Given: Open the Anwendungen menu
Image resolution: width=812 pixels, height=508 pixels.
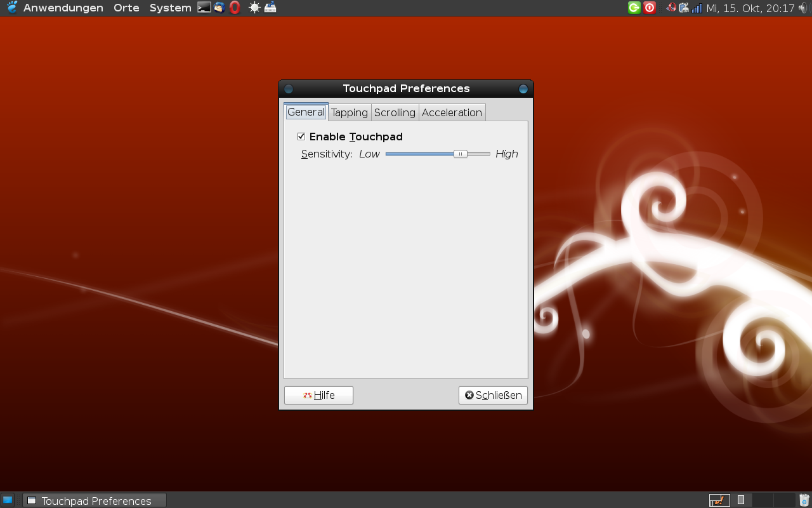Looking at the screenshot, I should coord(63,8).
